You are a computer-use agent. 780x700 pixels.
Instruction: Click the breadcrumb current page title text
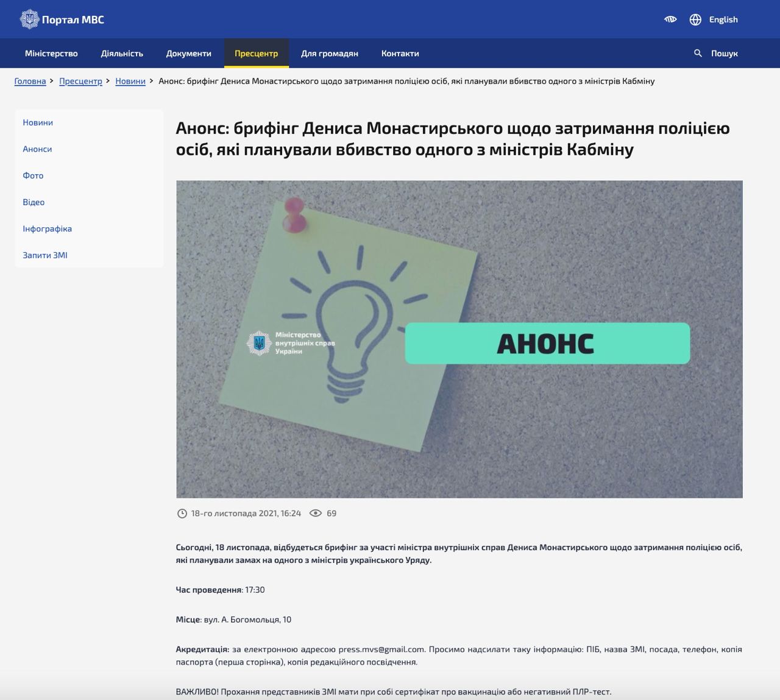point(406,81)
